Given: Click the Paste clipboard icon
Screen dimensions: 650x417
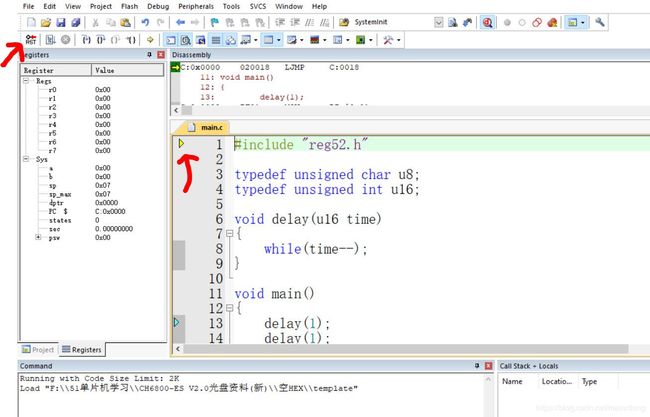Looking at the screenshot, I should click(x=125, y=22).
